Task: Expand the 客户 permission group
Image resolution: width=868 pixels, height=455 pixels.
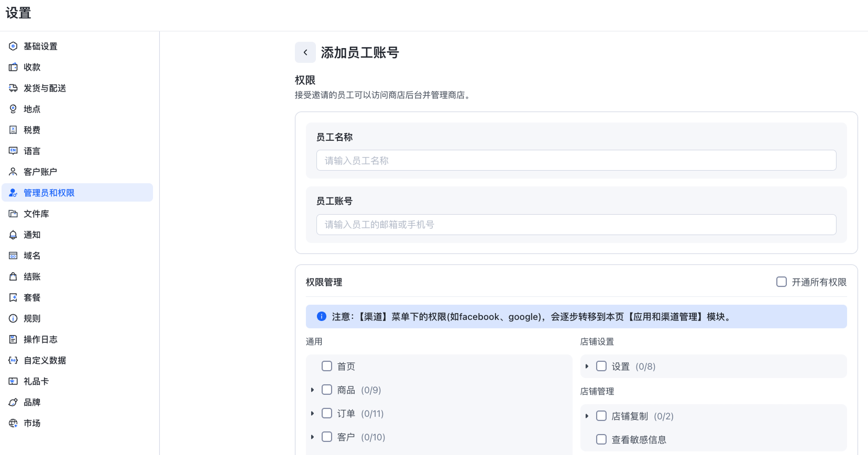Action: click(x=313, y=437)
